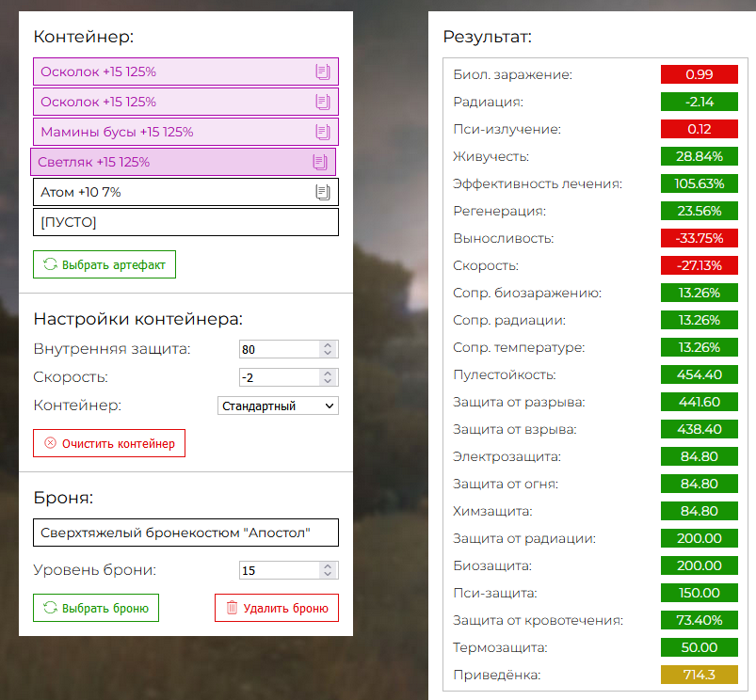Decrease Уровень брони with down arrow

point(328,574)
